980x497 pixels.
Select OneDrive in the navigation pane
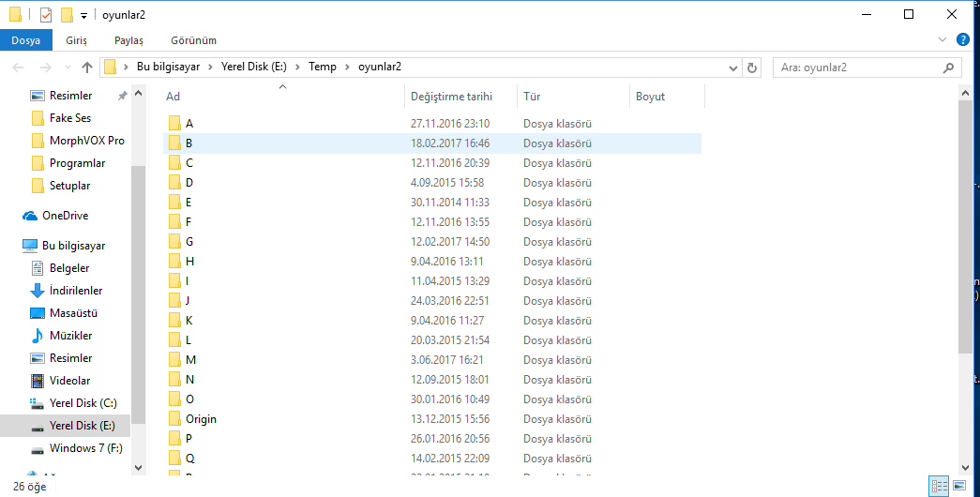coord(65,216)
